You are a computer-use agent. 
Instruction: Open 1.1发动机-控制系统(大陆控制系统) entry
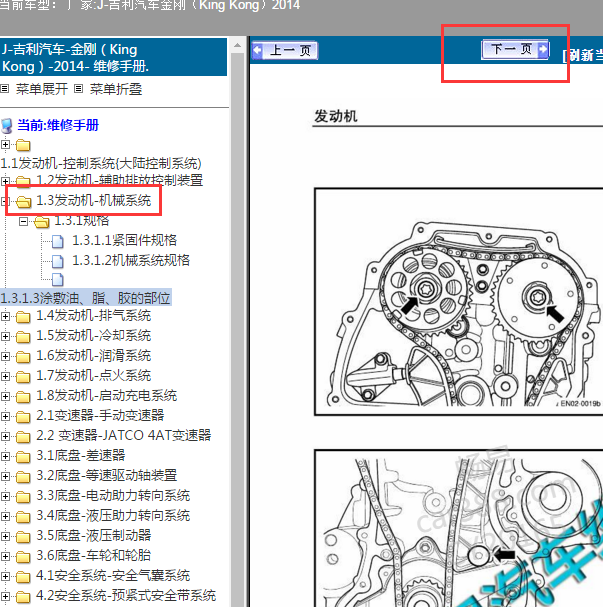click(x=101, y=163)
